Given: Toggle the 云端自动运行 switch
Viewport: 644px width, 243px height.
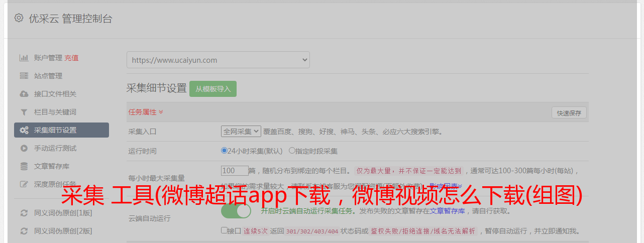Looking at the screenshot, I should tap(236, 211).
